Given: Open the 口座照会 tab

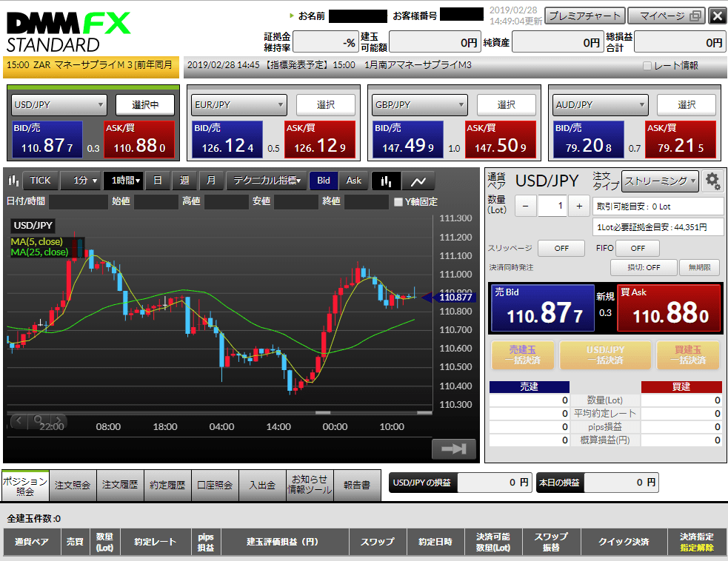Looking at the screenshot, I should pos(215,485).
